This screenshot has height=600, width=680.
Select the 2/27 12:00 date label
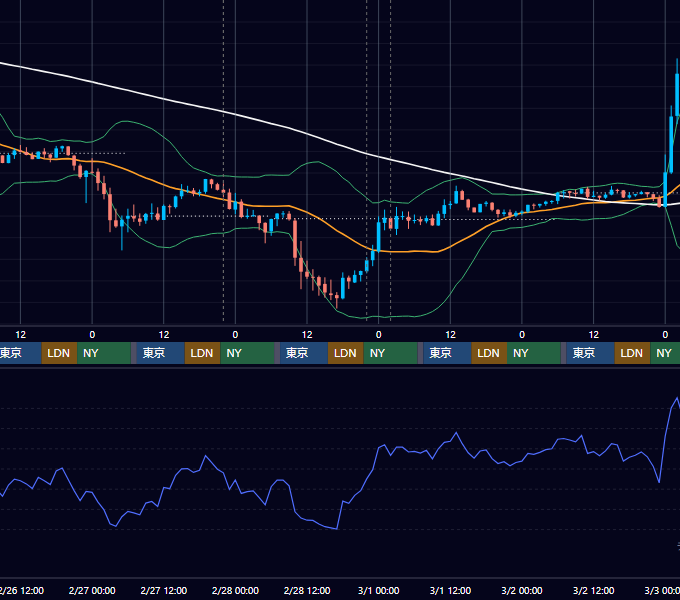click(x=163, y=590)
